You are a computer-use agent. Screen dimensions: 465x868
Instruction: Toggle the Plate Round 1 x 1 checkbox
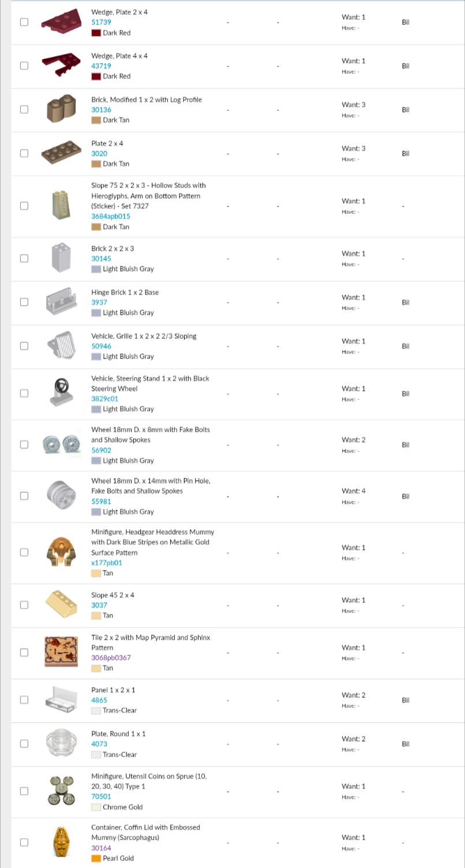(x=24, y=744)
